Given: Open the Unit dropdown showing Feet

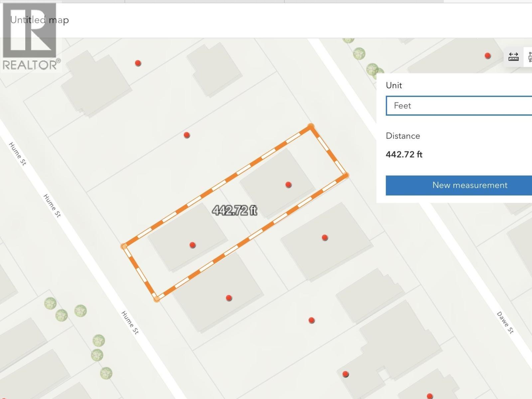Looking at the screenshot, I should pos(459,106).
